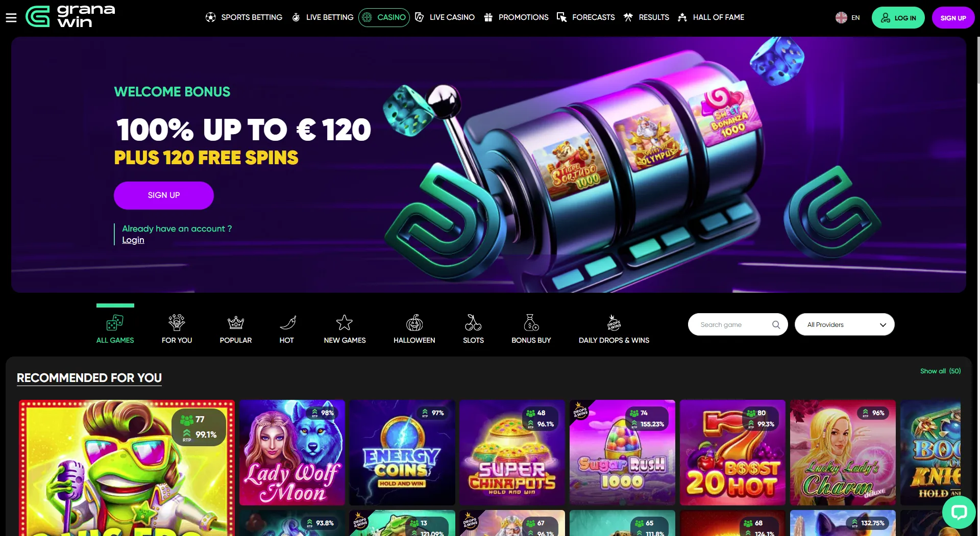Follow the Login link under banner
This screenshot has height=536, width=980.
pos(133,240)
